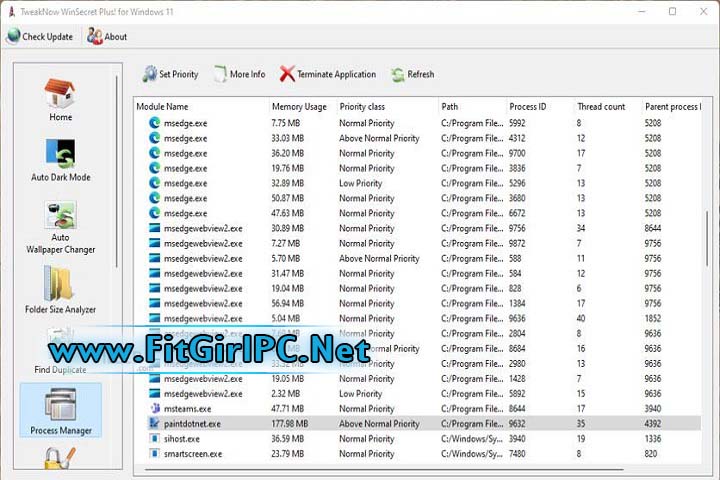Refresh the process list
Image resolution: width=720 pixels, height=480 pixels.
[x=412, y=74]
